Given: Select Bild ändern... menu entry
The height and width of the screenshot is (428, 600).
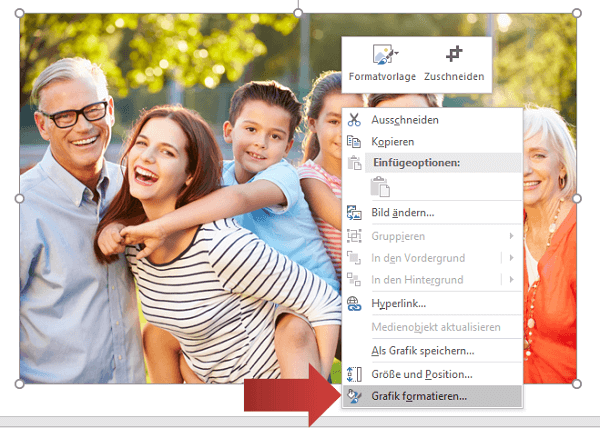Looking at the screenshot, I should [432, 213].
